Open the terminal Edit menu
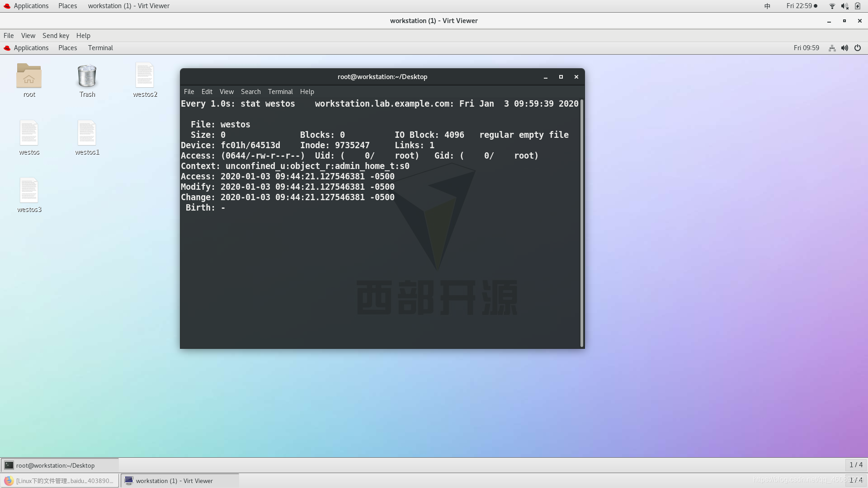Screen dimensions: 868x488 [x=207, y=92]
